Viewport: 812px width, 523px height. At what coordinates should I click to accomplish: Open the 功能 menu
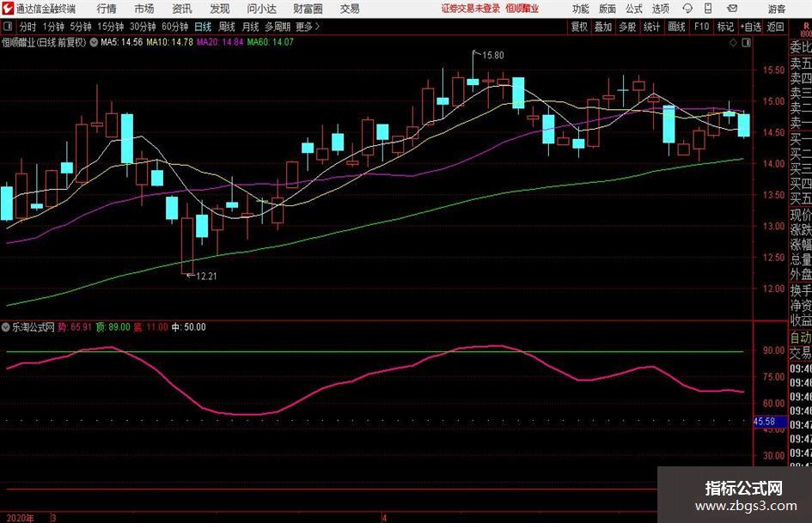581,9
